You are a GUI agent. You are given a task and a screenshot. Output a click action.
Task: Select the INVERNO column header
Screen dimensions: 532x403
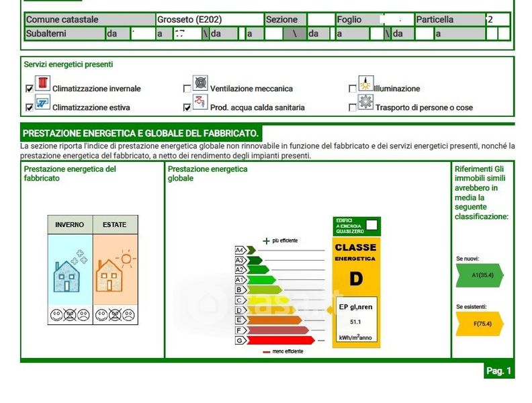click(x=70, y=225)
